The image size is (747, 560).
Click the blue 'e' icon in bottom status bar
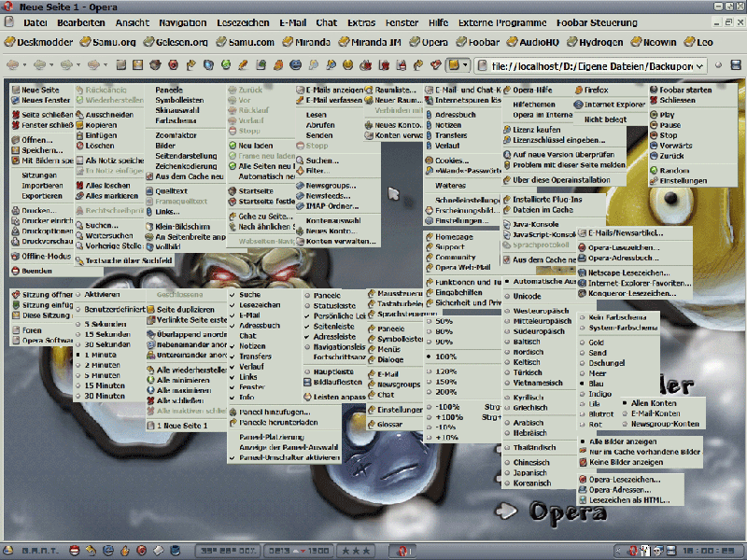tap(108, 551)
